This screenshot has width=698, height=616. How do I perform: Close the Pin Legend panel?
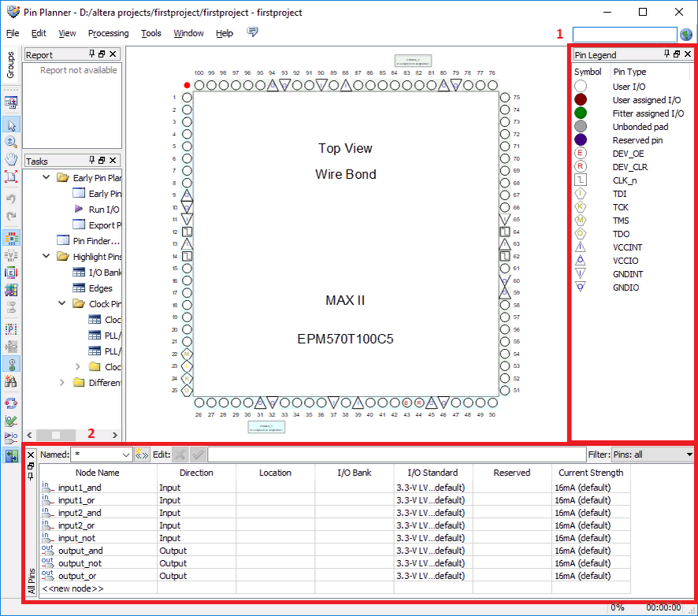[688, 54]
